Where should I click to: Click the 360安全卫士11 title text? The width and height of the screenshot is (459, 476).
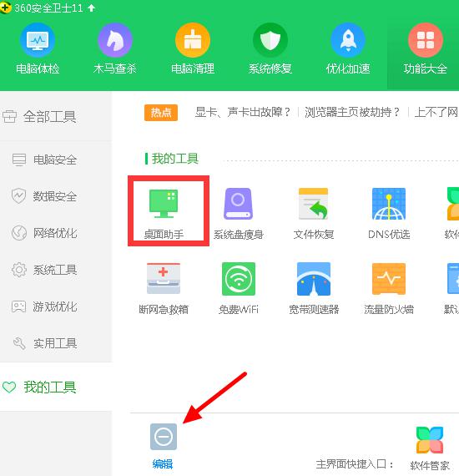(48, 8)
